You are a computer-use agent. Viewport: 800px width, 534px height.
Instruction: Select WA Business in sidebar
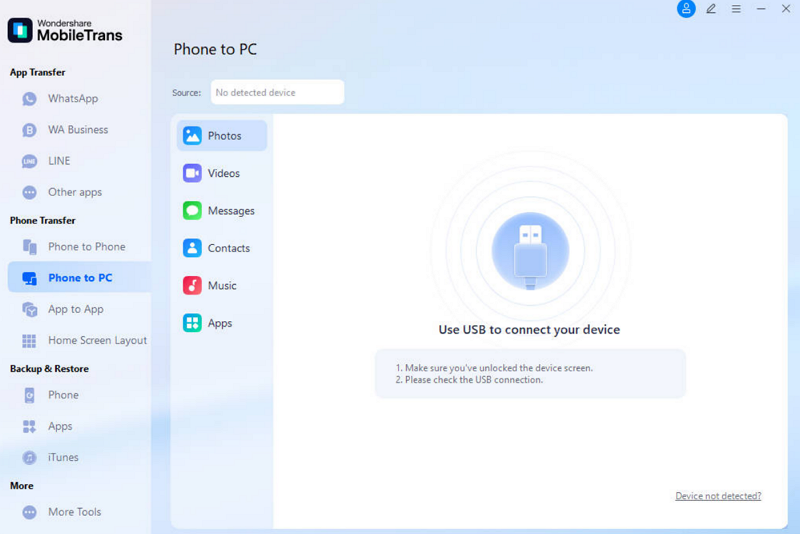coord(79,130)
